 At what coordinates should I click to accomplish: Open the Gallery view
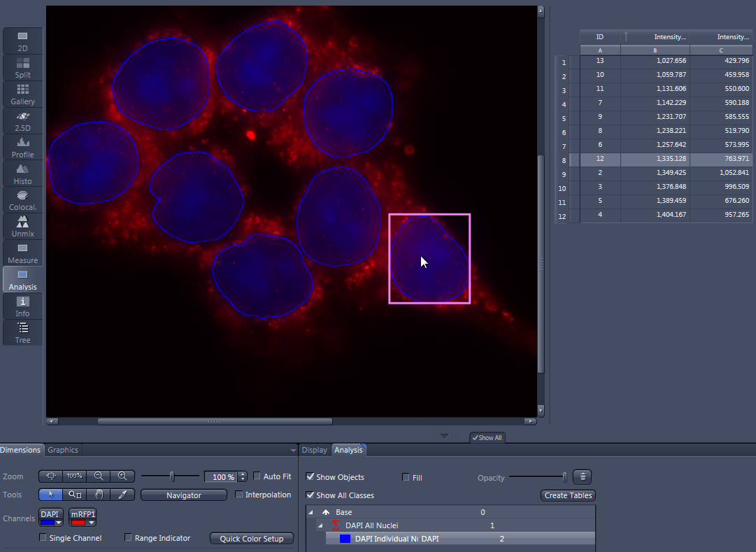pos(22,94)
